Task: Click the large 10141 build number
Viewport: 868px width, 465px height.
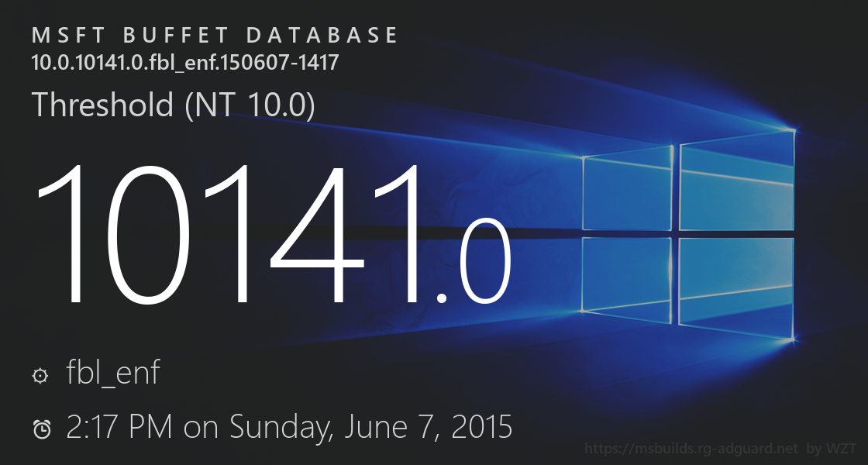Action: [225, 232]
